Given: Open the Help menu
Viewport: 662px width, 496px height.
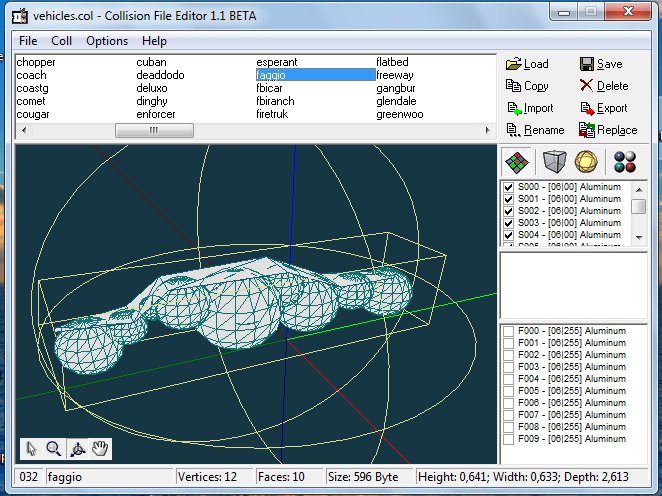Looking at the screenshot, I should click(154, 41).
